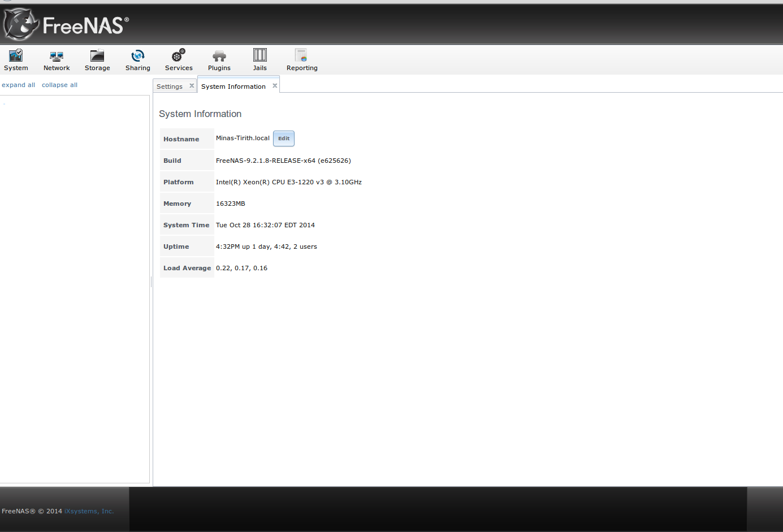The image size is (783, 532).
Task: Open the Jails toolbar icon
Action: (260, 59)
